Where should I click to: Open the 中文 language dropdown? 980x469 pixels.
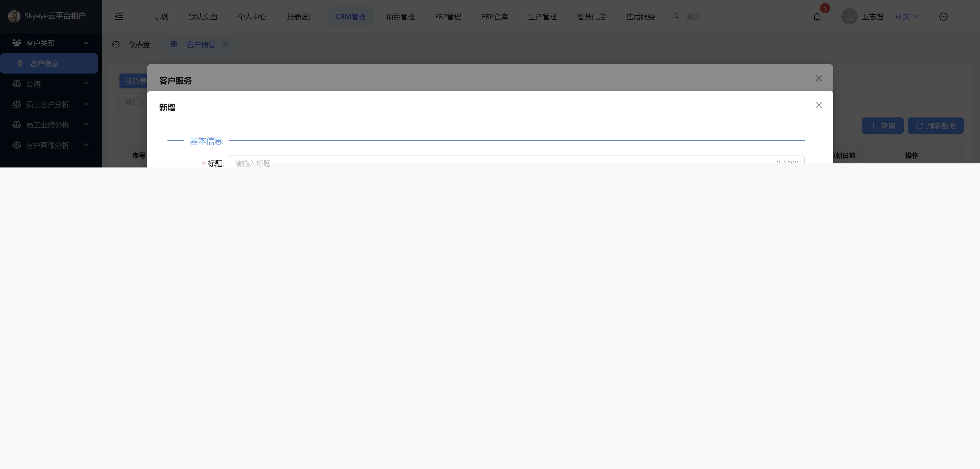click(906, 17)
